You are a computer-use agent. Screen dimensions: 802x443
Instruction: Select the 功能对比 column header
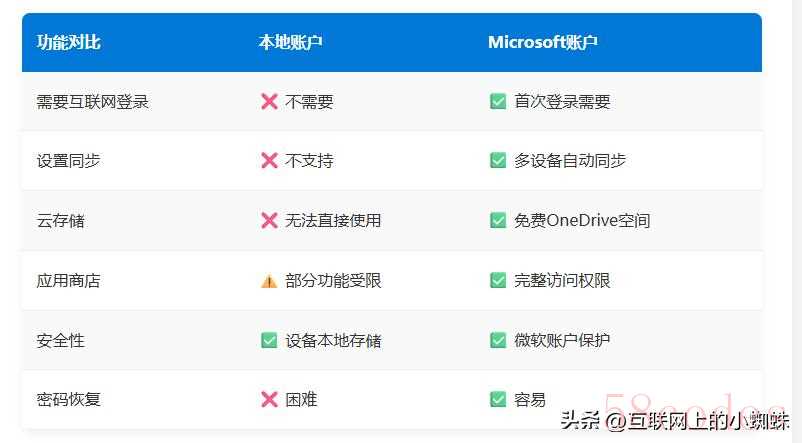point(69,42)
